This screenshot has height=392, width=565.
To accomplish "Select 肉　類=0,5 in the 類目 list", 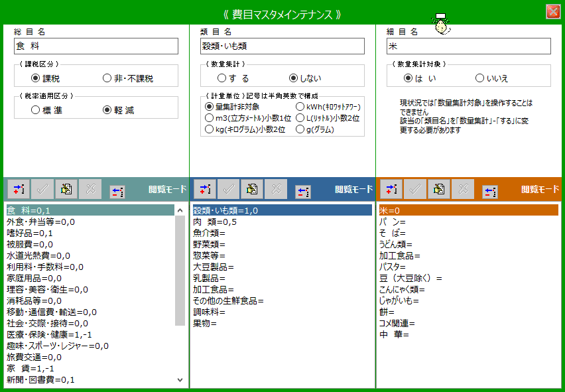I will point(214,222).
